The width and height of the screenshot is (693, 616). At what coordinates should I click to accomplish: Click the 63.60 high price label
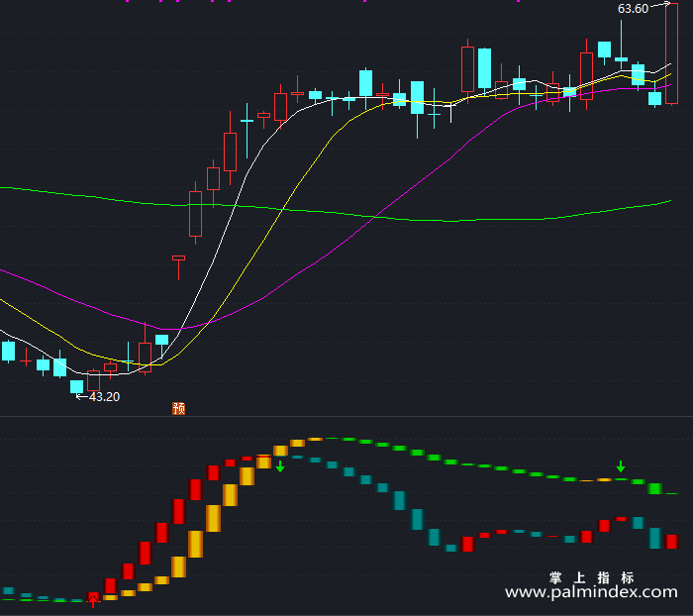pos(633,8)
